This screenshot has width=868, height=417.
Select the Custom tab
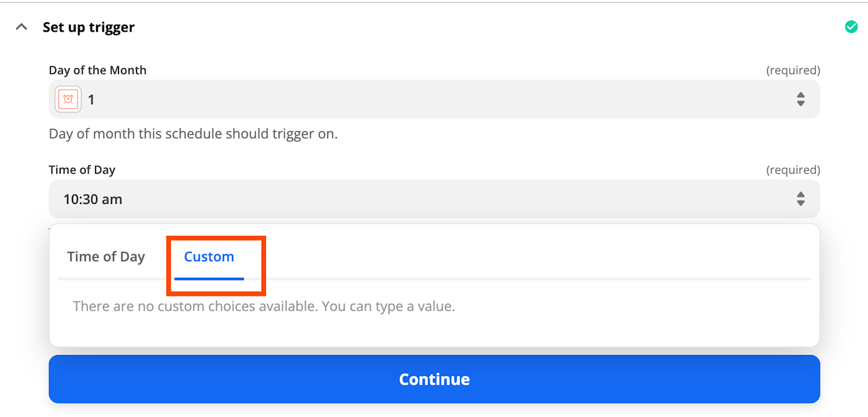tap(209, 257)
